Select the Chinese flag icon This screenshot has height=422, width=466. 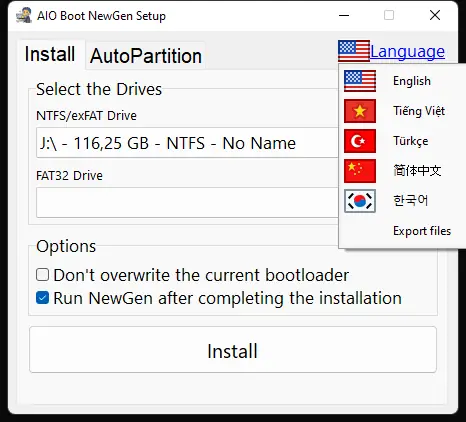point(360,171)
